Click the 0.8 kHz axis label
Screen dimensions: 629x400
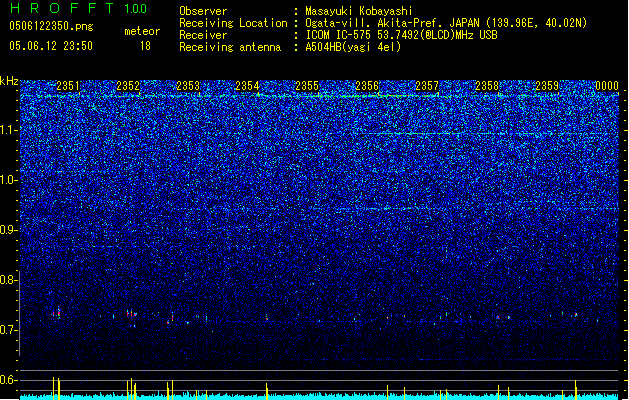(8, 280)
